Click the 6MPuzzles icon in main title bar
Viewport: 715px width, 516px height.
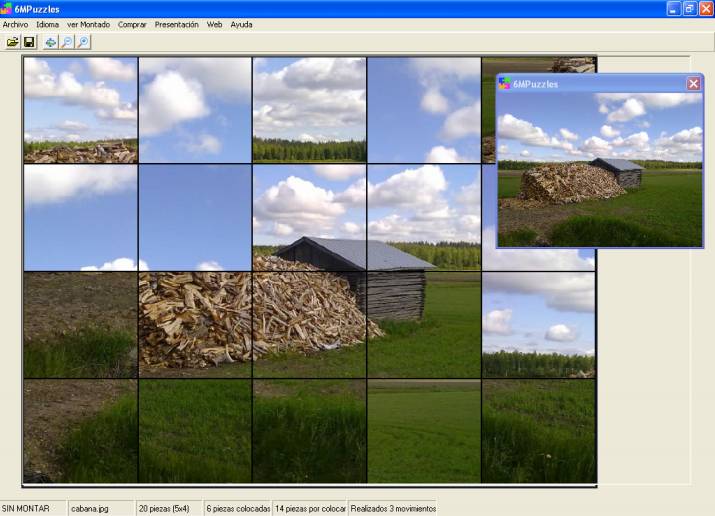(x=6, y=9)
